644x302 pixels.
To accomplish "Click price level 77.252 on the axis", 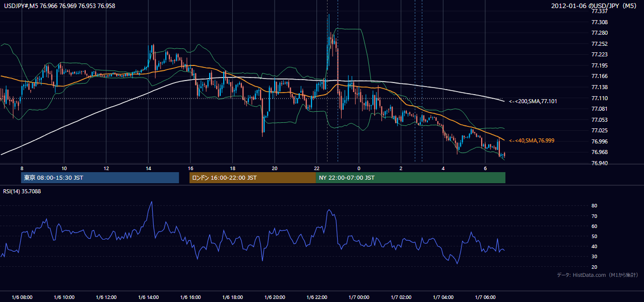I will click(599, 44).
